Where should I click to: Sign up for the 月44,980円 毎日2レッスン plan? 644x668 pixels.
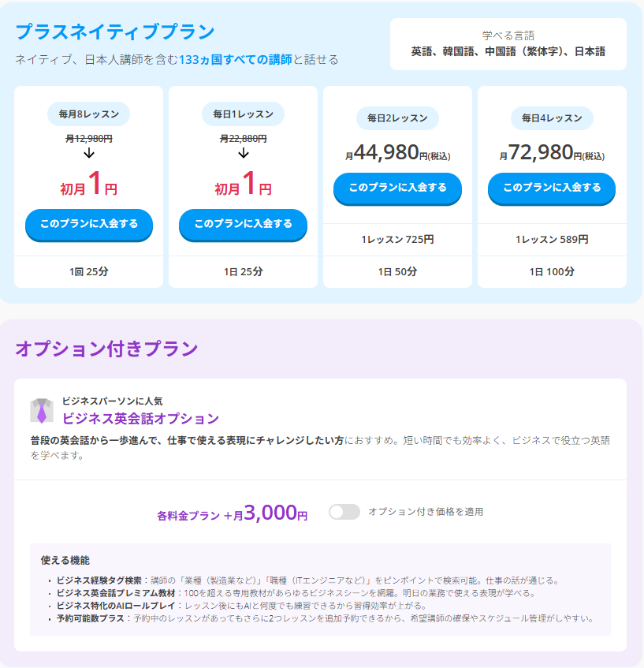(x=397, y=188)
